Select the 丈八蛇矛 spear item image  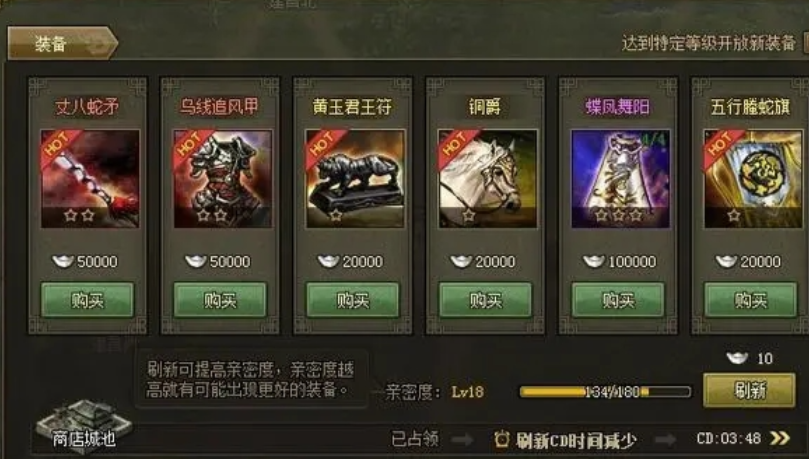coord(90,178)
